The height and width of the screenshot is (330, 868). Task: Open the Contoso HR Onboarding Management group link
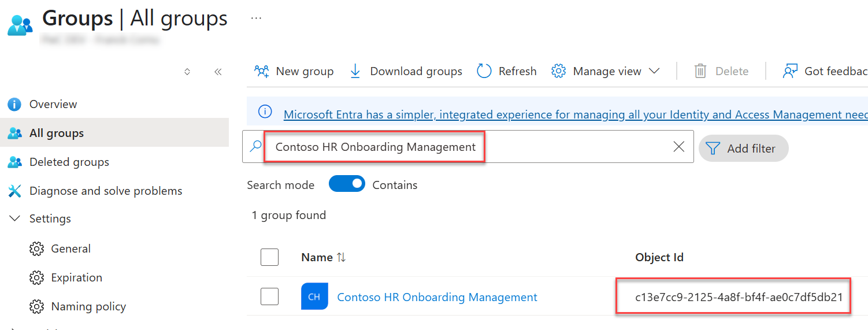[437, 297]
